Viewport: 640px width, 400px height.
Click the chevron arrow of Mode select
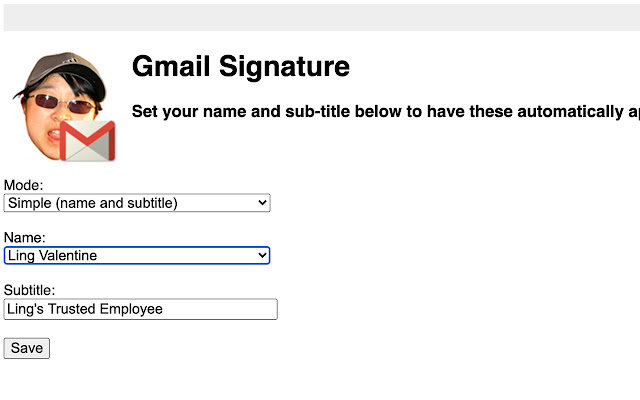tap(262, 203)
